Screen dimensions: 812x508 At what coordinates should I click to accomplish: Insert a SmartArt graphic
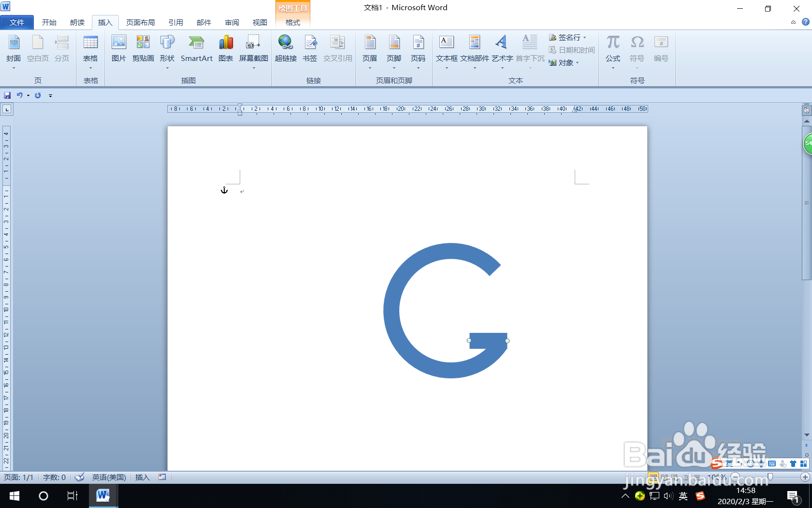tap(197, 48)
